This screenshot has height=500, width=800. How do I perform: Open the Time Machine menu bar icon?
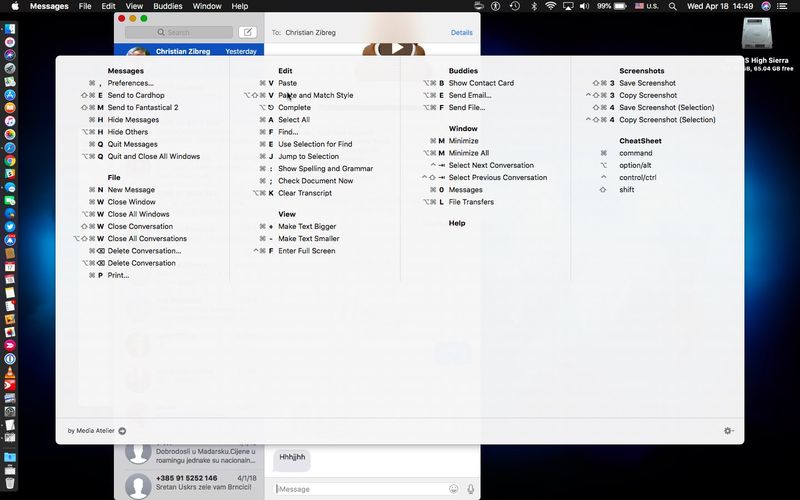515,6
